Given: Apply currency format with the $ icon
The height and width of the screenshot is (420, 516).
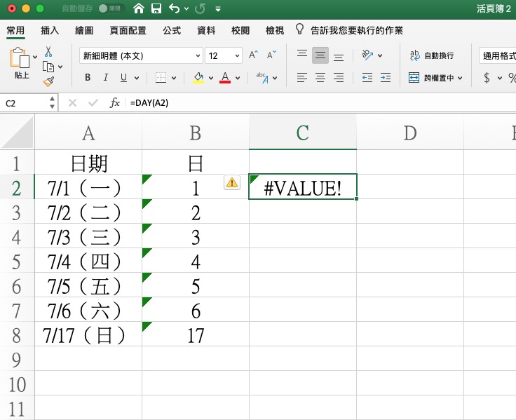Looking at the screenshot, I should [x=487, y=78].
